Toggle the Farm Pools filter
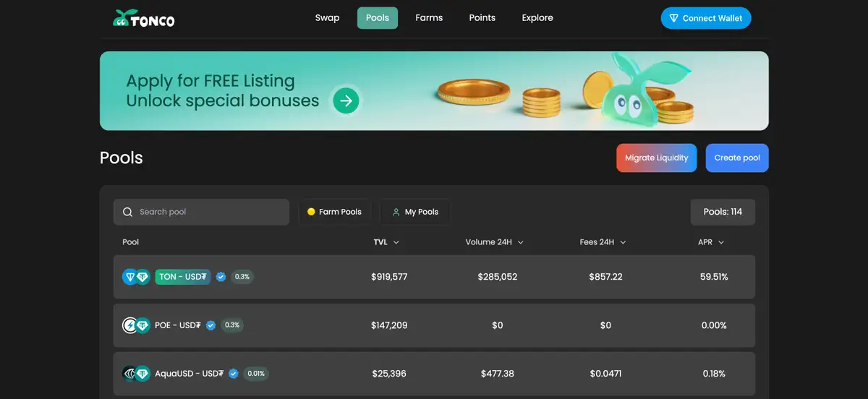 334,212
